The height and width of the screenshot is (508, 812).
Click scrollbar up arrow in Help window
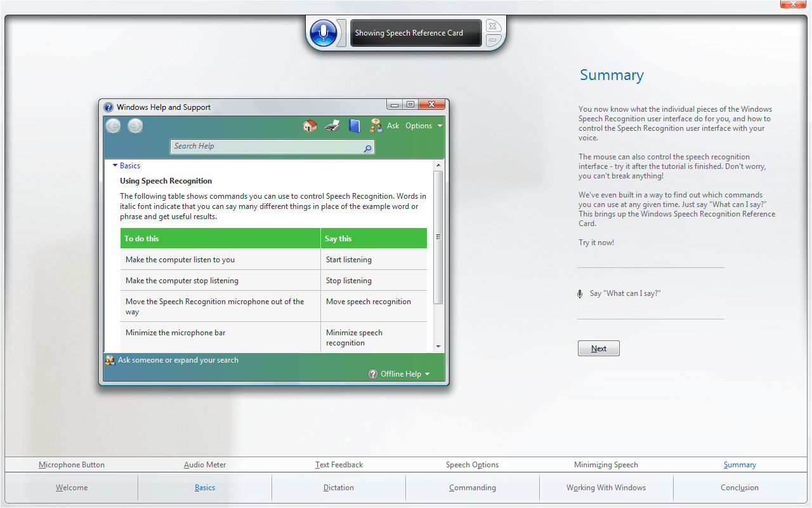coord(438,165)
